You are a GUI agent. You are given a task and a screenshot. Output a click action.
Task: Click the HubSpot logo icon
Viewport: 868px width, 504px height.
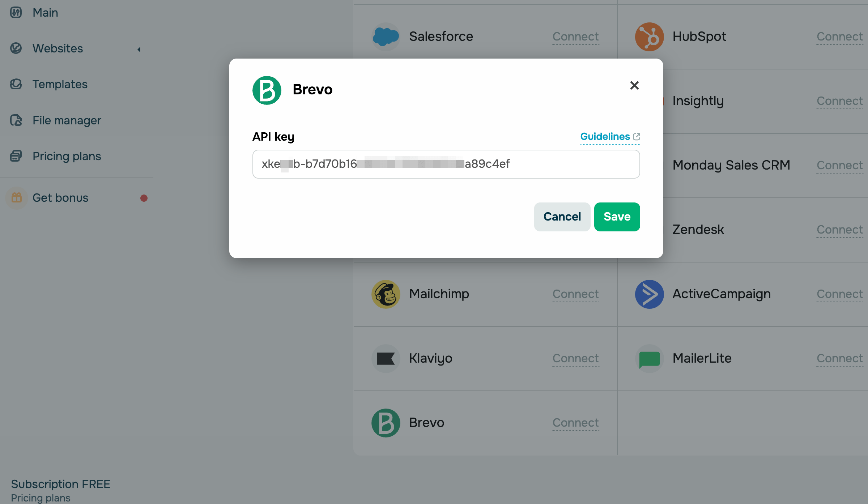pos(649,37)
